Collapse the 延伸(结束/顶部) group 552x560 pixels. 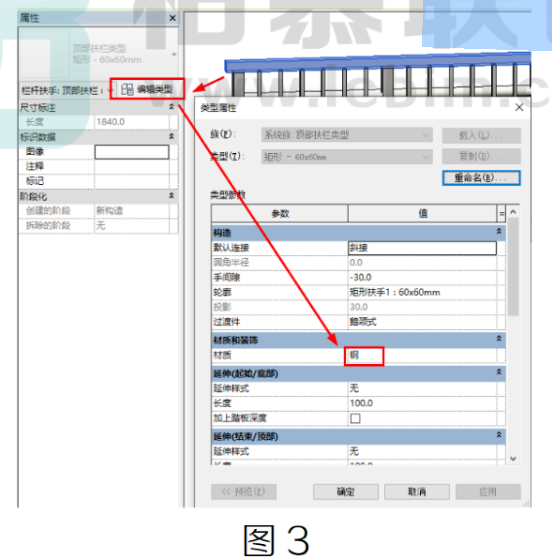pos(499,435)
